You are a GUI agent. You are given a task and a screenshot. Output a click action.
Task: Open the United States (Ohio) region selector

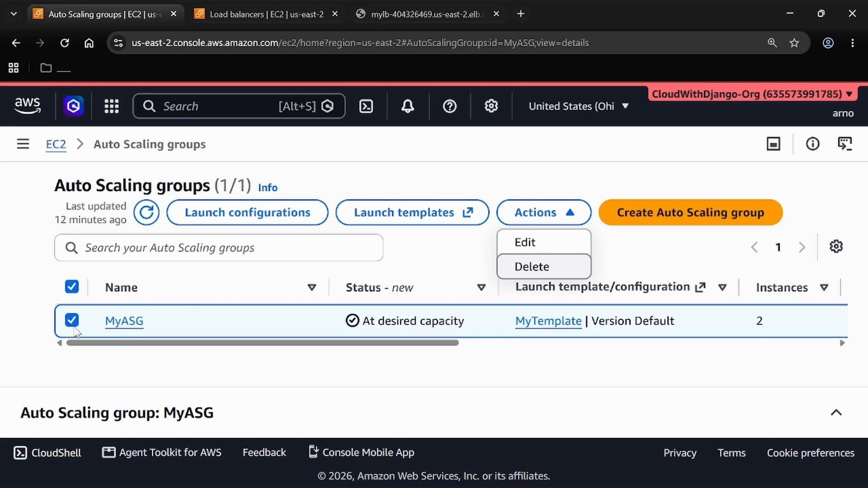pos(579,106)
